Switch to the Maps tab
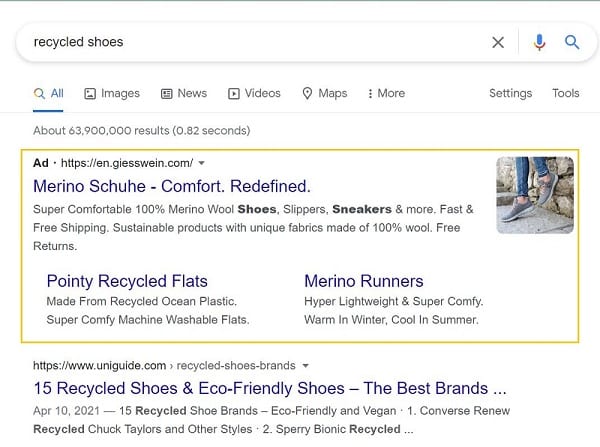600x447 pixels. (x=325, y=93)
